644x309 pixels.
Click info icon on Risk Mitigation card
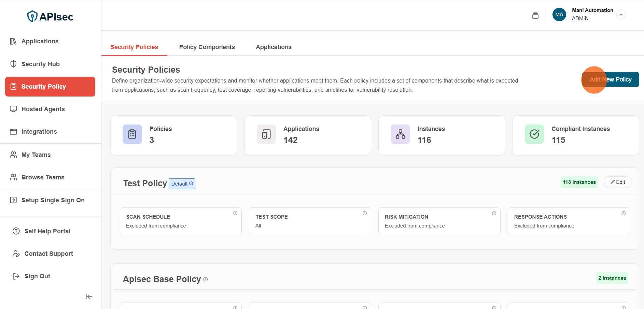pyautogui.click(x=494, y=213)
